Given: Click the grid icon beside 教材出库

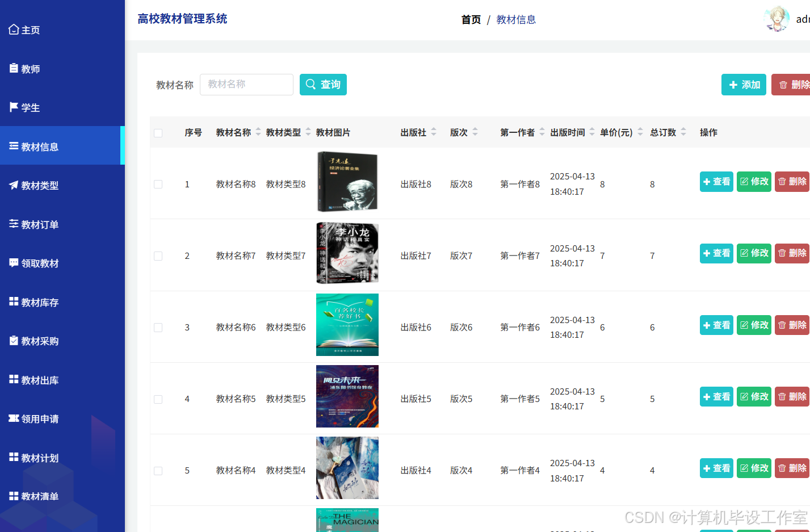Looking at the screenshot, I should (x=14, y=379).
